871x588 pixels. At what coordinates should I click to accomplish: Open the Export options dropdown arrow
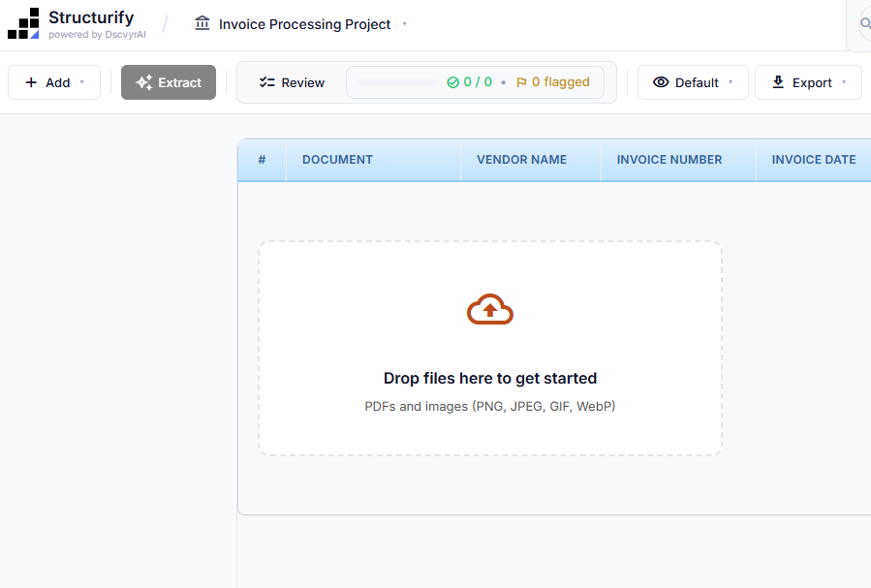click(x=844, y=82)
